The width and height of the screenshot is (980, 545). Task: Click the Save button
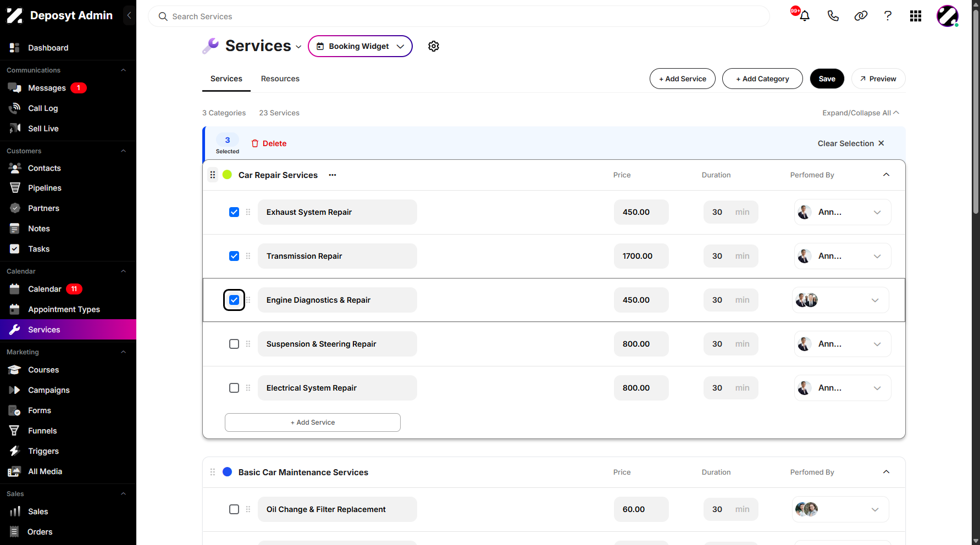coord(827,79)
